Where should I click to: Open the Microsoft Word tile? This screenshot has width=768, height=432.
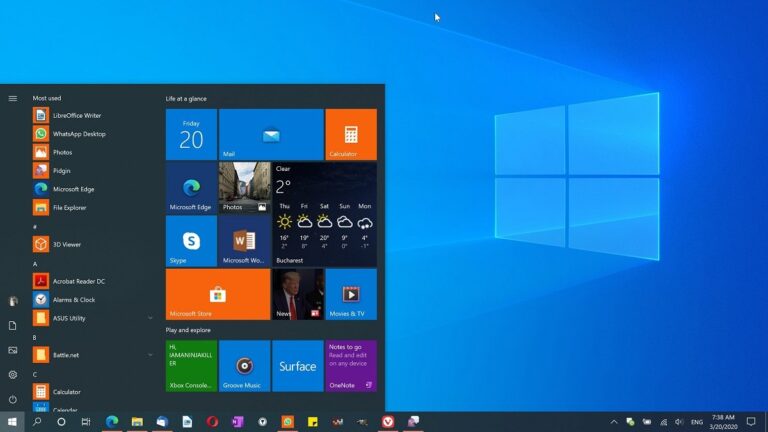[x=244, y=241]
